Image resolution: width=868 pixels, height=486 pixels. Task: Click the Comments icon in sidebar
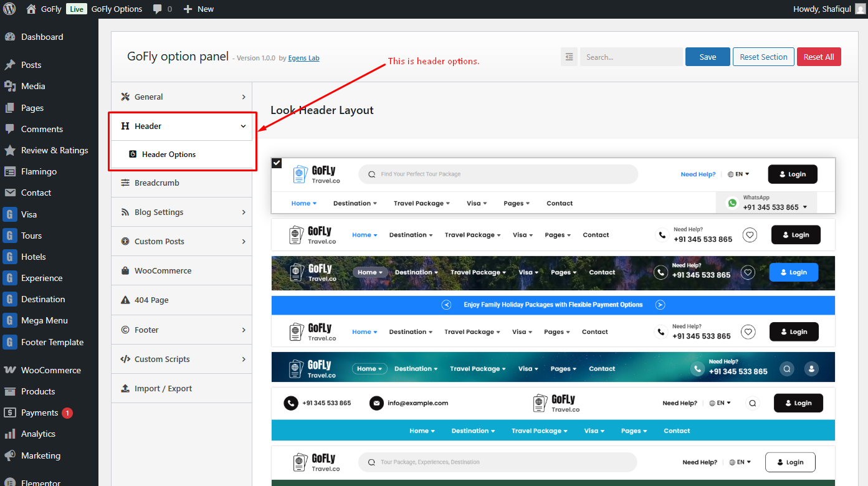tap(9, 129)
